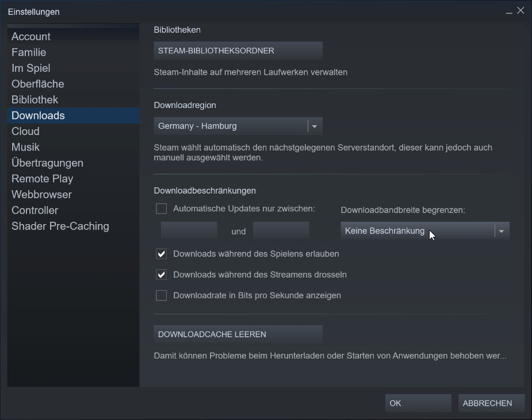Click the second update time field after 'und'
The height and width of the screenshot is (420, 532).
click(281, 231)
